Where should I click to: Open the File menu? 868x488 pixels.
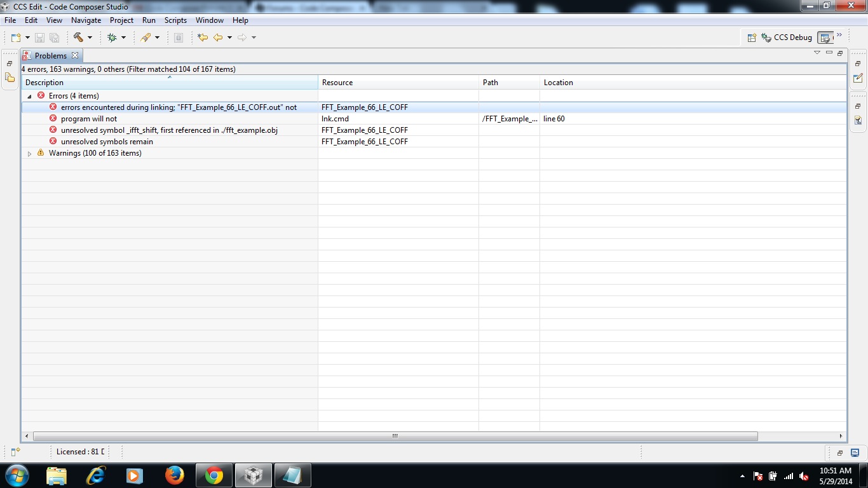click(10, 20)
